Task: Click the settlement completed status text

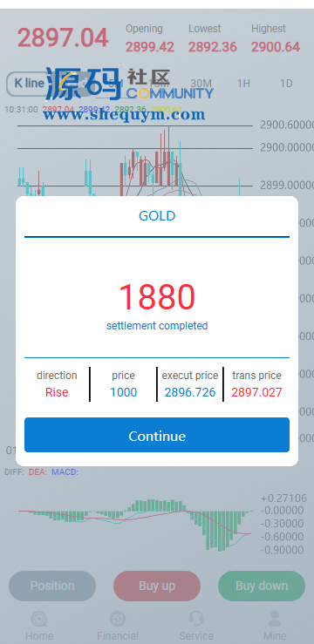Action: (x=157, y=326)
